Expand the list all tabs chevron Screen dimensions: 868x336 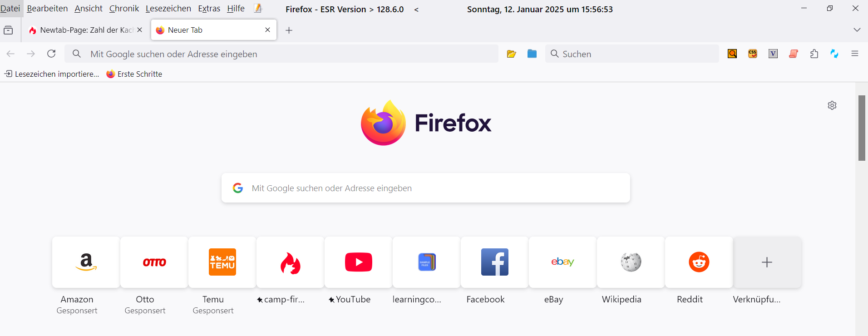(857, 30)
